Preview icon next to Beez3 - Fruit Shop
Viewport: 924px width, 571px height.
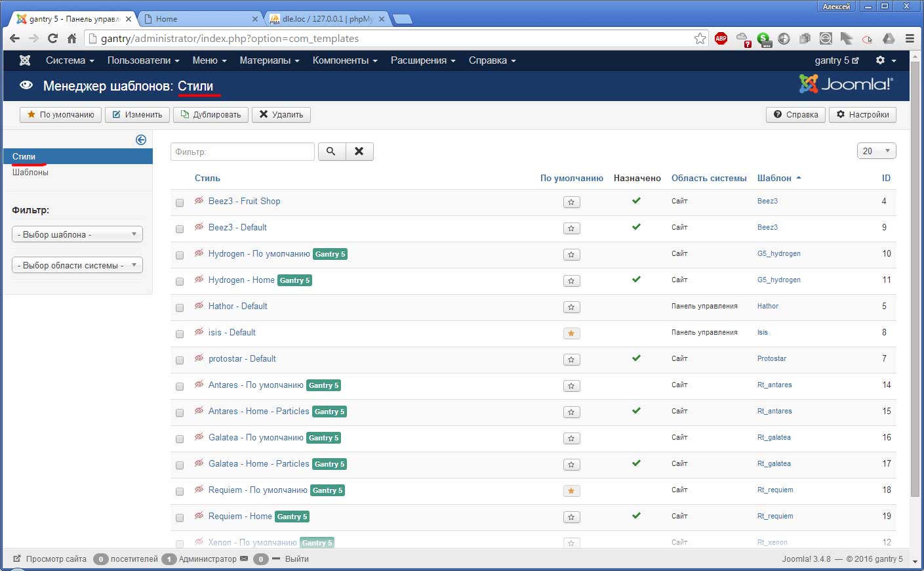click(x=199, y=201)
